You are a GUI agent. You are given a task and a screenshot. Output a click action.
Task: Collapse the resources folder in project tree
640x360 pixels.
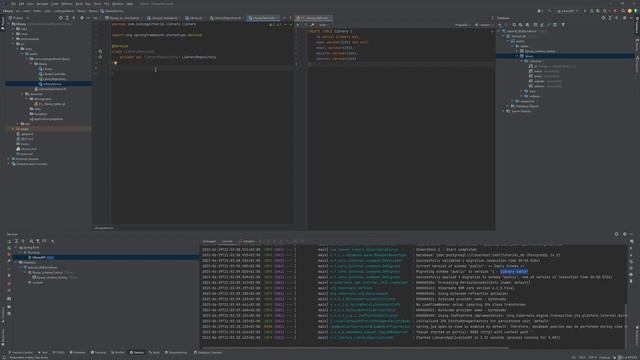coord(22,94)
